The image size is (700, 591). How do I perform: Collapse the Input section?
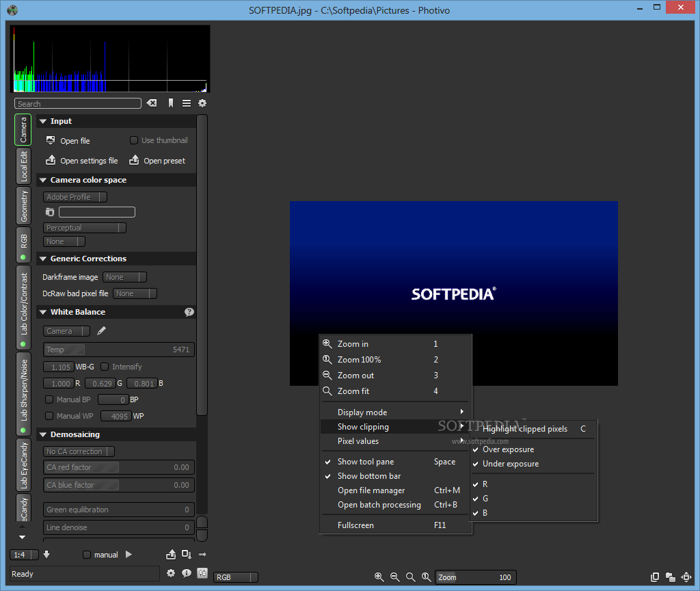tap(43, 121)
